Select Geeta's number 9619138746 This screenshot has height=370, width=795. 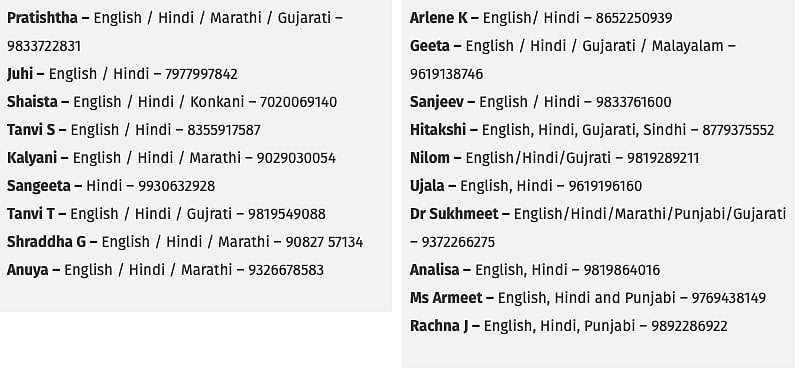pos(446,74)
